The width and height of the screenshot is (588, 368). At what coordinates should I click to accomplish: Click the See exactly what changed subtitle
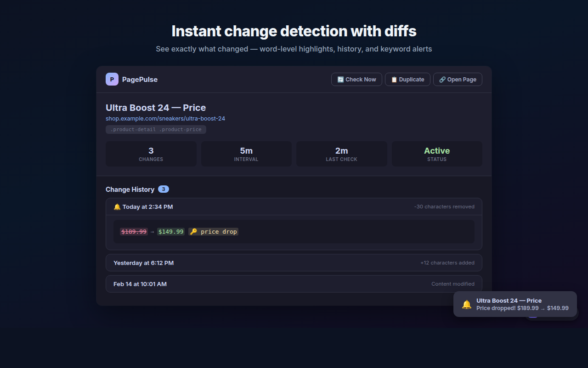[x=294, y=49]
